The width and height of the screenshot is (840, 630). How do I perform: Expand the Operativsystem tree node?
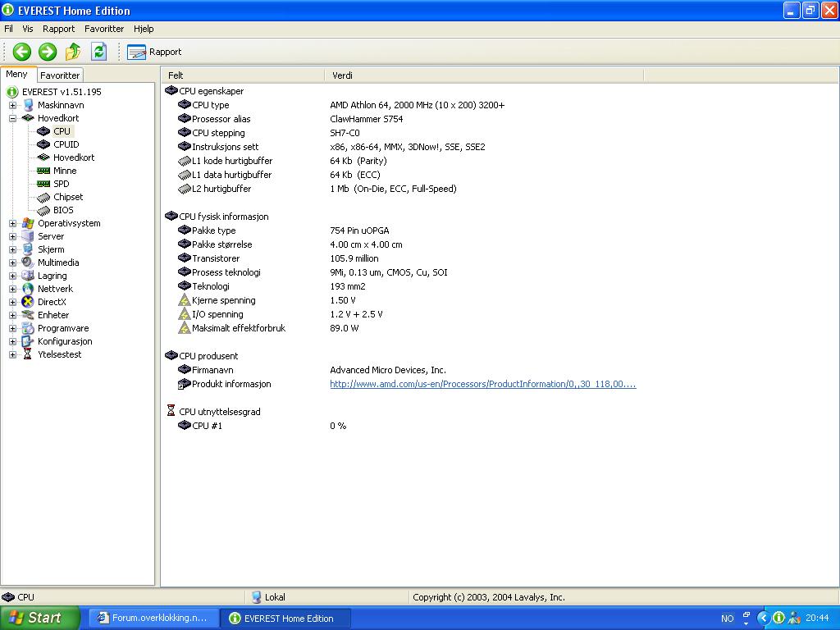pyautogui.click(x=12, y=223)
